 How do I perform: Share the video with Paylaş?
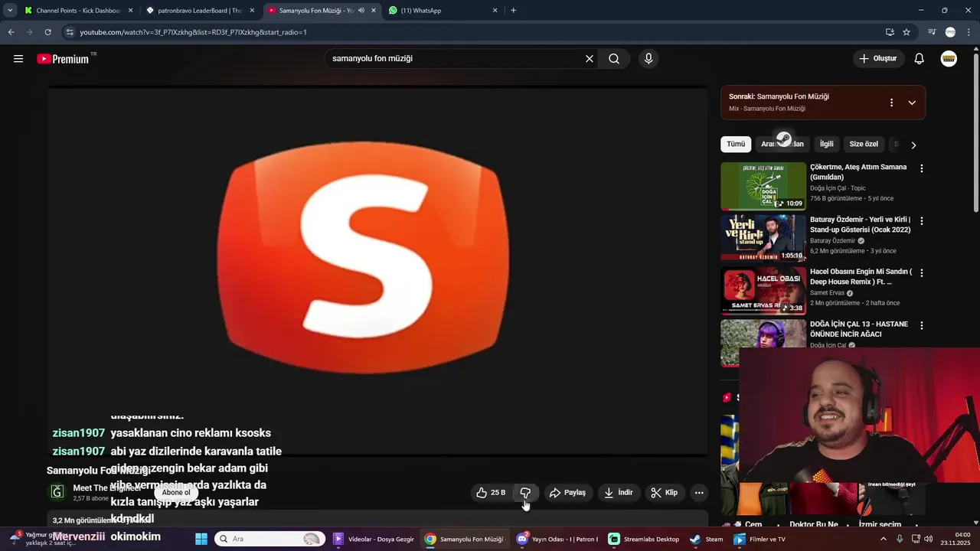(x=567, y=493)
